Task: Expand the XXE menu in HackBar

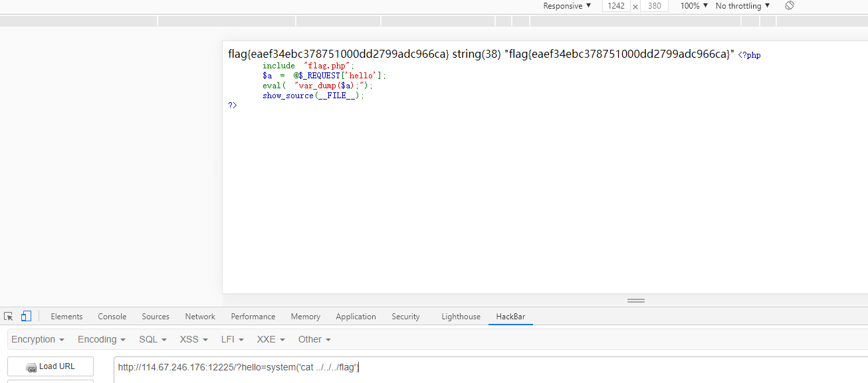Action: 271,339
